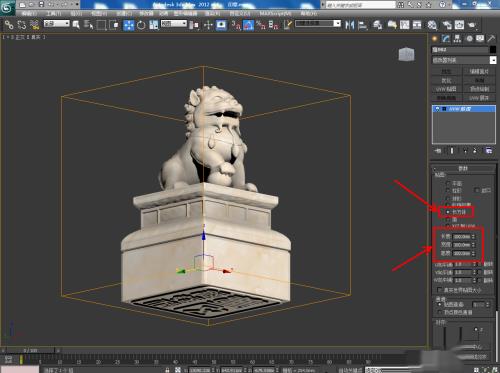Image resolution: width=500 pixels, height=373 pixels.
Task: Enable the real-world map size checkbox
Action: [x=439, y=290]
